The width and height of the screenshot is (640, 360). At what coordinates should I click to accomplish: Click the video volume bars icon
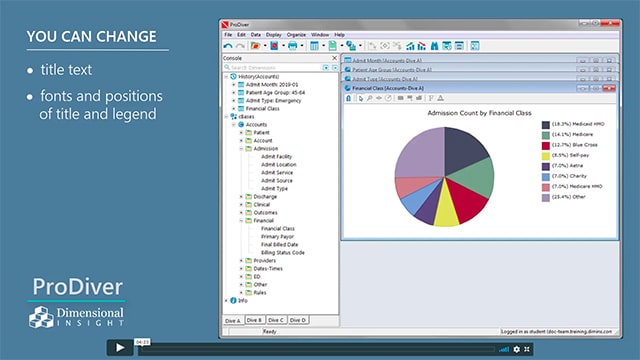pos(504,349)
